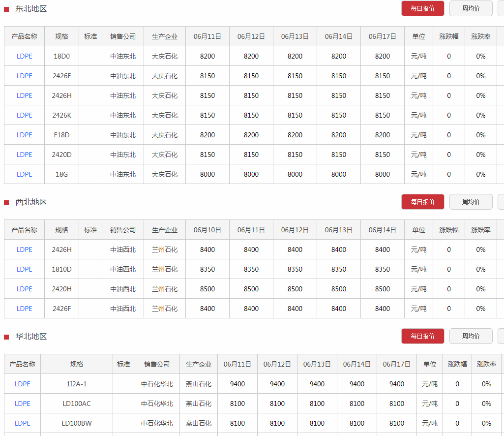Select spec cell 2420H
This screenshot has height=436, width=504.
pos(62,289)
